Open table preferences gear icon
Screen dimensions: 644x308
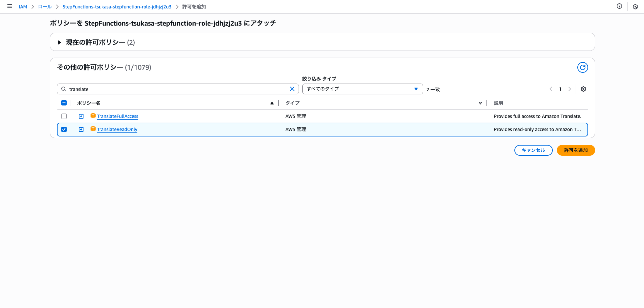coord(583,89)
